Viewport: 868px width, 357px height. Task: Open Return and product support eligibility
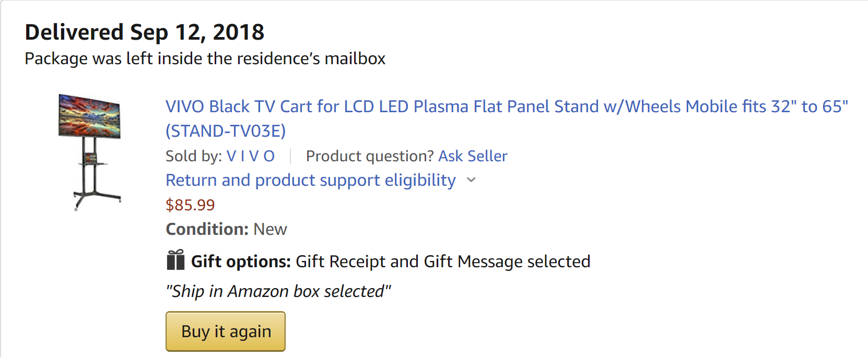coord(311,180)
